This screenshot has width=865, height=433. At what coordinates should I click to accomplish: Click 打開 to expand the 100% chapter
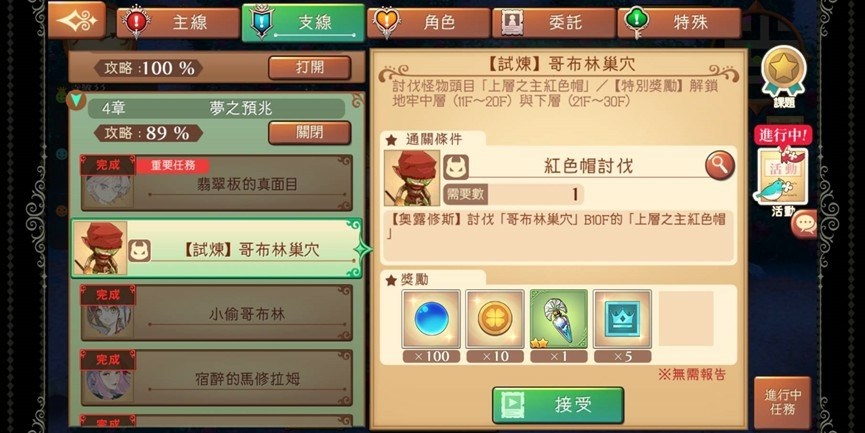(309, 68)
